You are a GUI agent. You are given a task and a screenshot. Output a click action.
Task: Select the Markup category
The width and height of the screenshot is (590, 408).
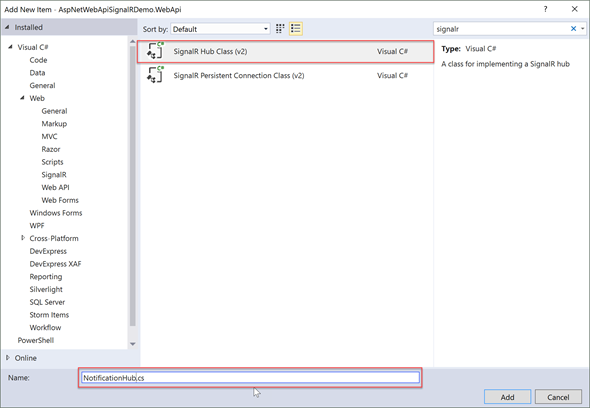(x=54, y=123)
